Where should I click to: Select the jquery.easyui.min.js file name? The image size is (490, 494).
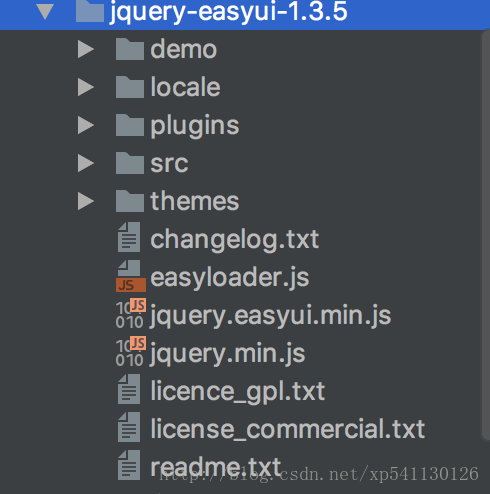[270, 316]
